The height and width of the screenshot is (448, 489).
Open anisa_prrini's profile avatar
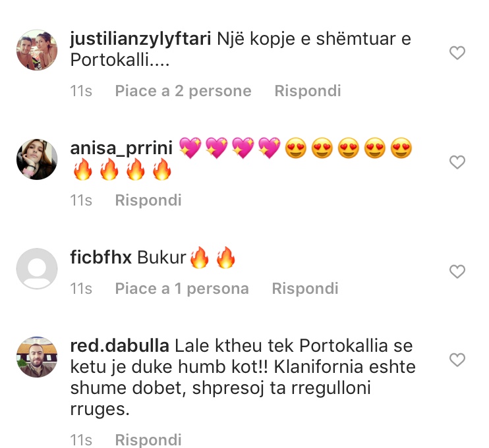tap(37, 159)
